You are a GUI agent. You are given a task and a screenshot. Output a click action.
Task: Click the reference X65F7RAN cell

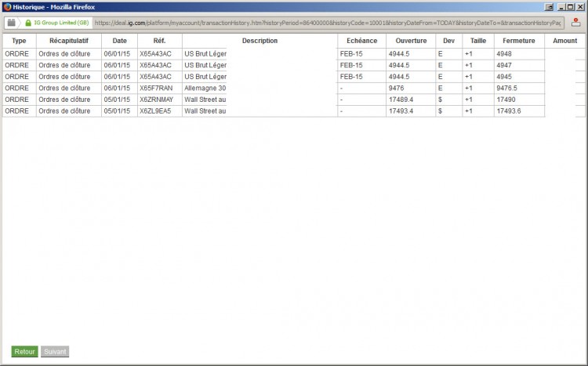159,88
